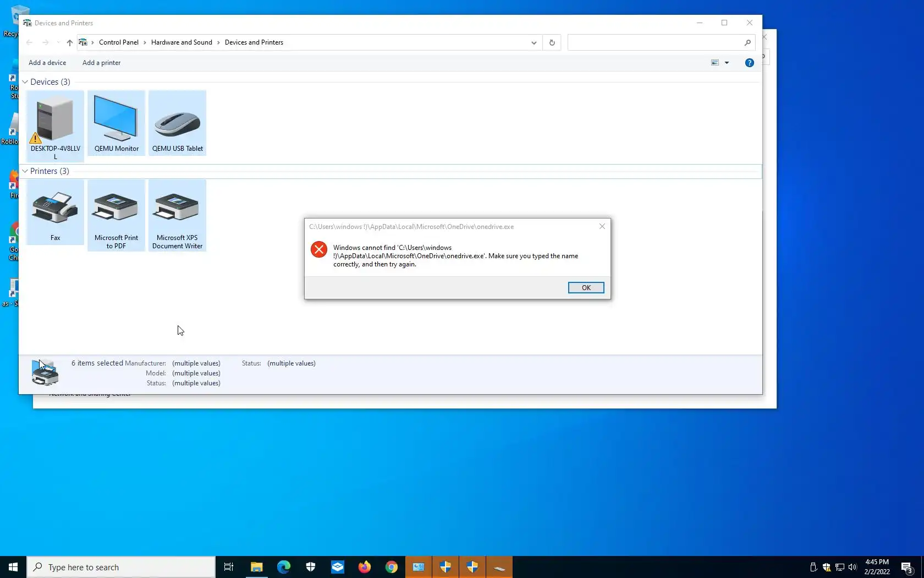Click the Hardware and Sound breadcrumb
This screenshot has width=924, height=578.
pos(182,42)
